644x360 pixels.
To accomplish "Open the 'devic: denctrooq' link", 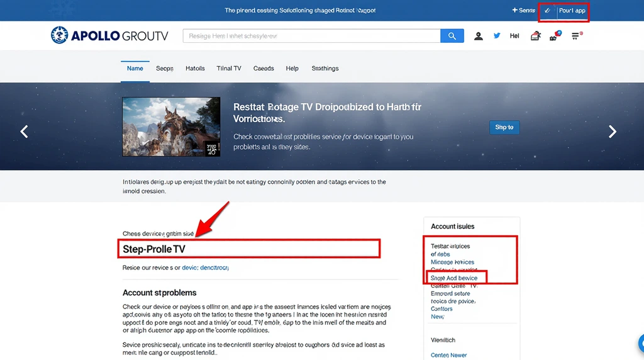I will coord(206,267).
